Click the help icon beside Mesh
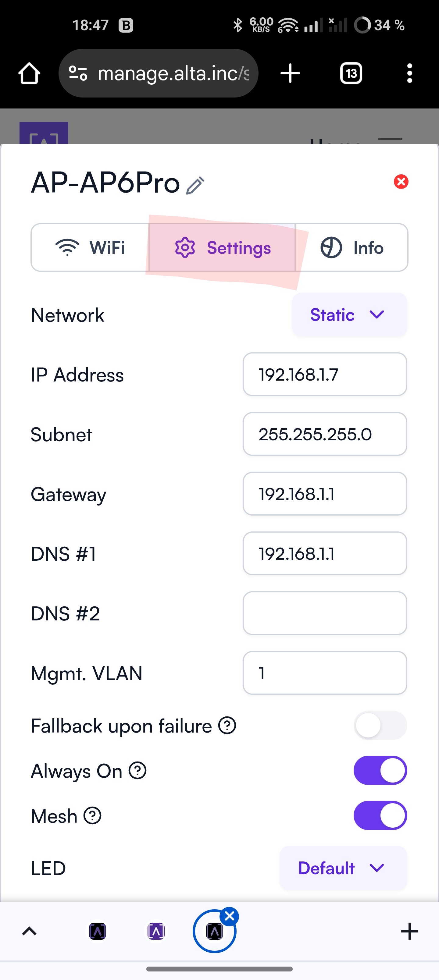 tap(92, 816)
